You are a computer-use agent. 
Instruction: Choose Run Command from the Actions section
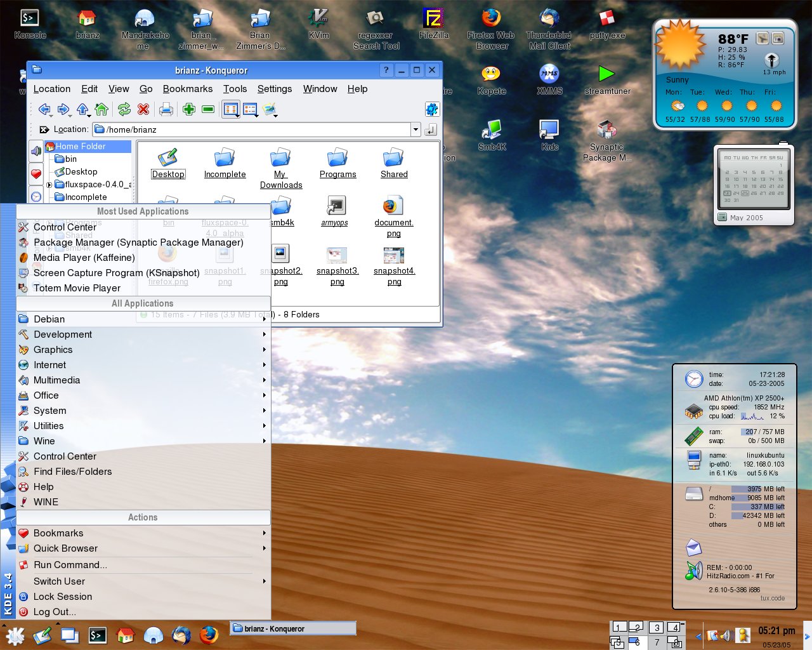(x=70, y=565)
